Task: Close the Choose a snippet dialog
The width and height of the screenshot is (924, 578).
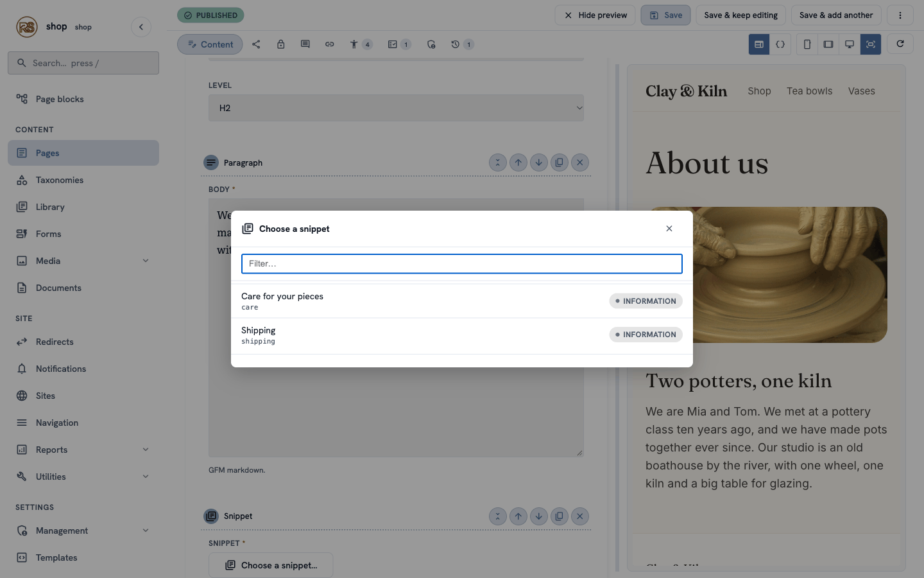Action: (x=669, y=229)
